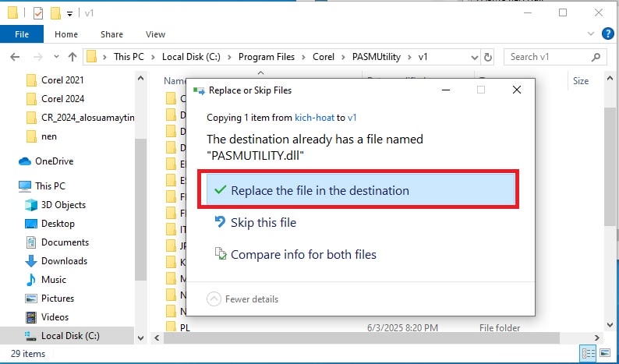Click the Downloads arrow icon
Screen dimensions: 619x364
click(30, 261)
